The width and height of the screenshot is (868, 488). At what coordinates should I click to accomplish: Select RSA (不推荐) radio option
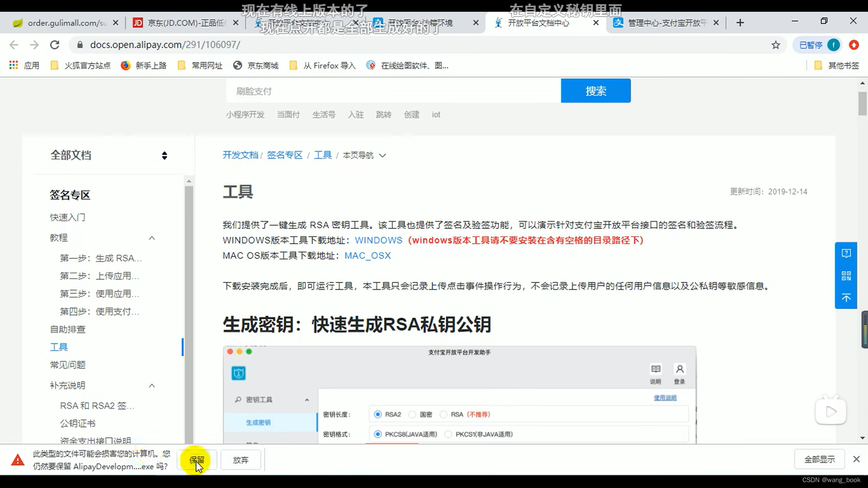(x=443, y=414)
